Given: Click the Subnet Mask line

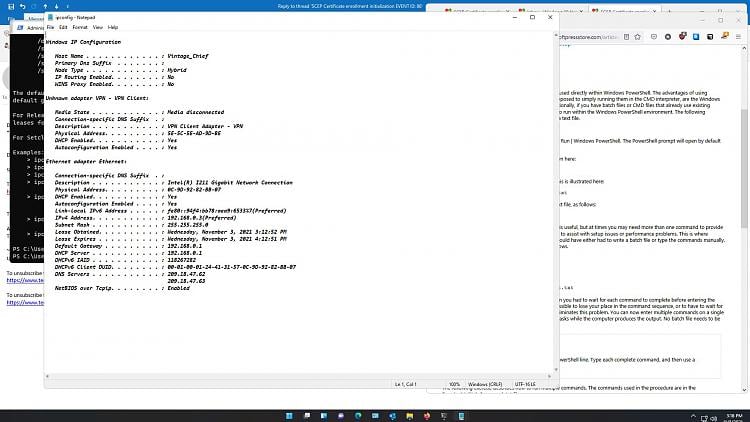Looking at the screenshot, I should 132,225.
